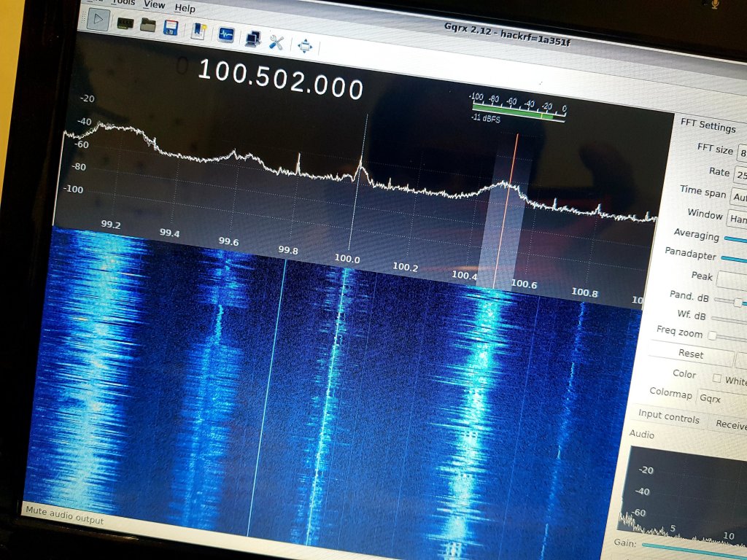The height and width of the screenshot is (560, 747).
Task: Open remote control settings wrench icon
Action: tap(276, 42)
